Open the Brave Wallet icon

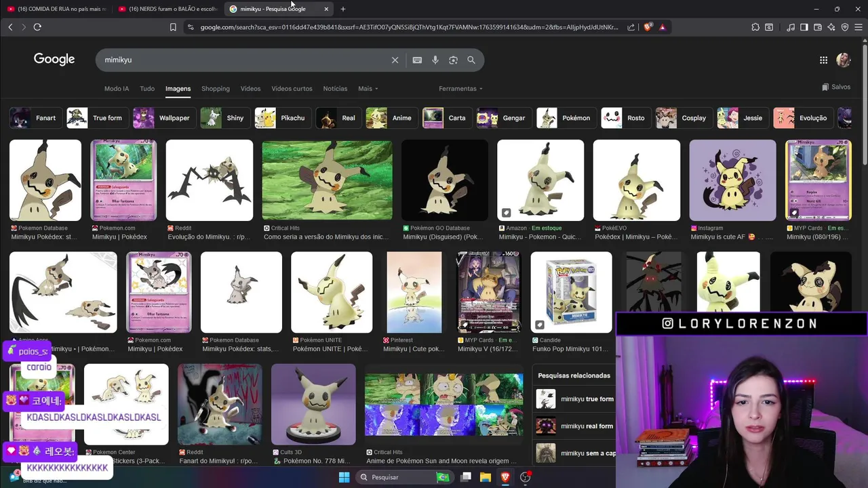[818, 27]
